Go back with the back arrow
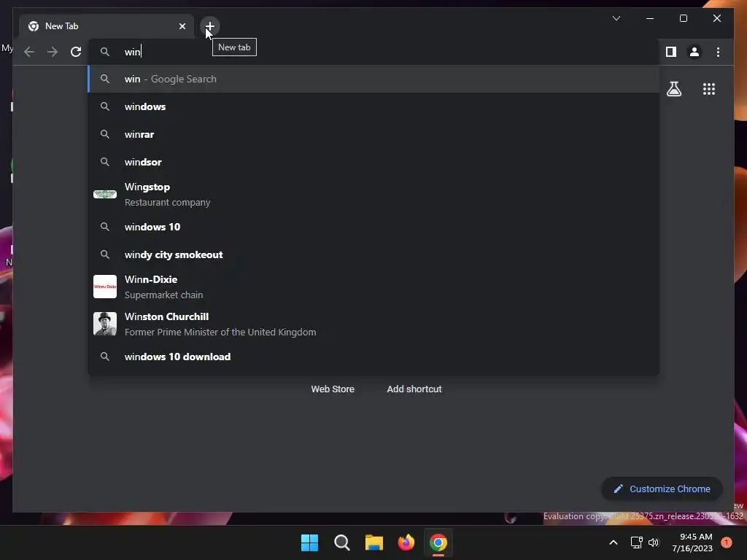Image resolution: width=747 pixels, height=560 pixels. [x=29, y=52]
